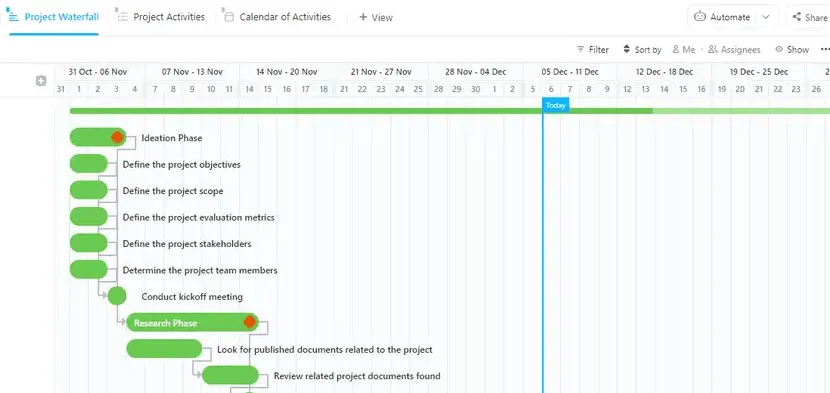Viewport: 830px width, 393px height.
Task: Select the Define the project stakeholders bar
Action: click(88, 243)
